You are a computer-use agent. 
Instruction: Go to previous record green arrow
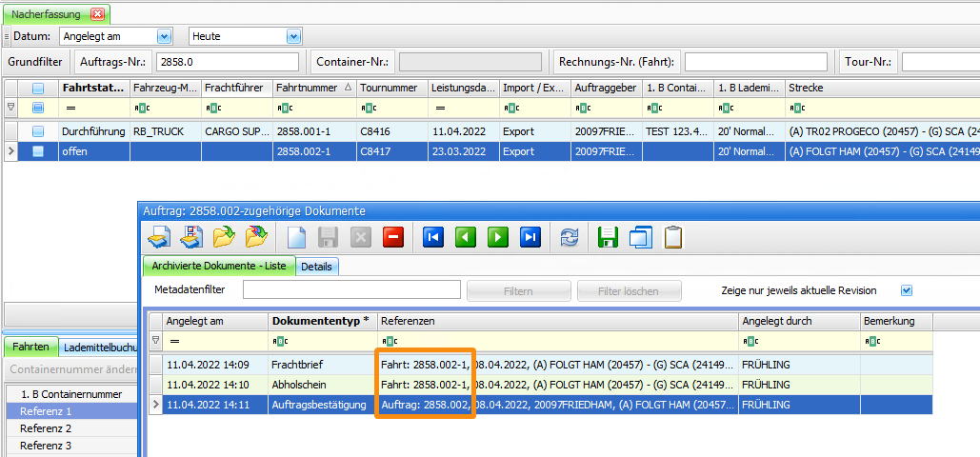click(466, 237)
